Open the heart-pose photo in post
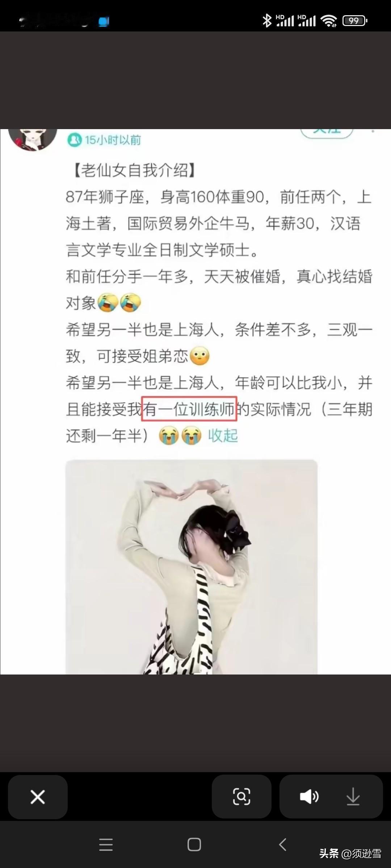 point(192,567)
